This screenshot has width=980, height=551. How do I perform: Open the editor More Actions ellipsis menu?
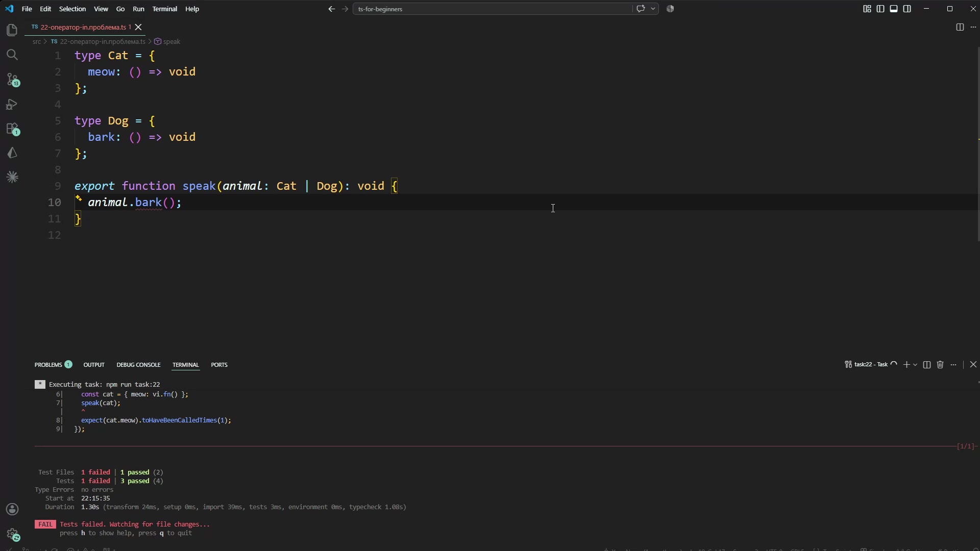click(x=973, y=27)
